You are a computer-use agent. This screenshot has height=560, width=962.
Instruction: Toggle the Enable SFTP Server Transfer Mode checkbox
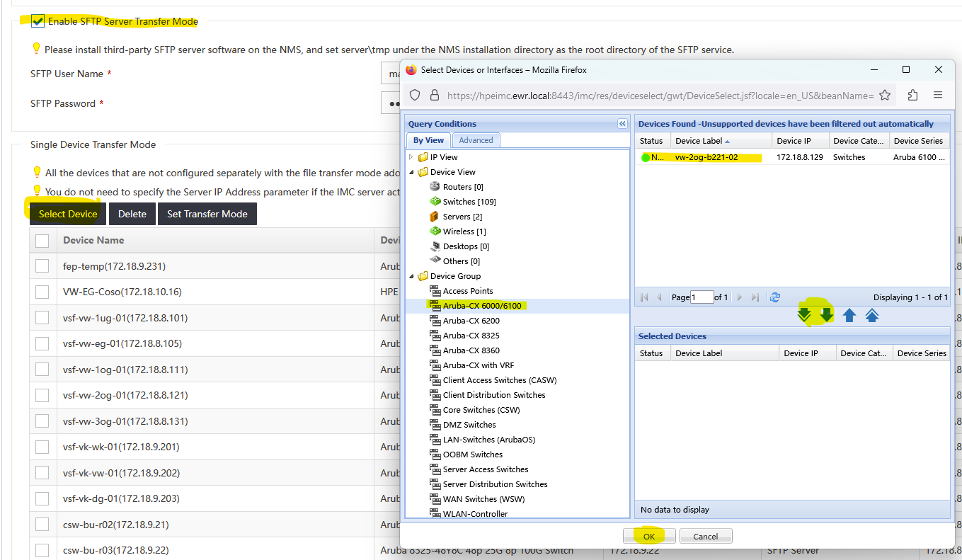tap(38, 21)
